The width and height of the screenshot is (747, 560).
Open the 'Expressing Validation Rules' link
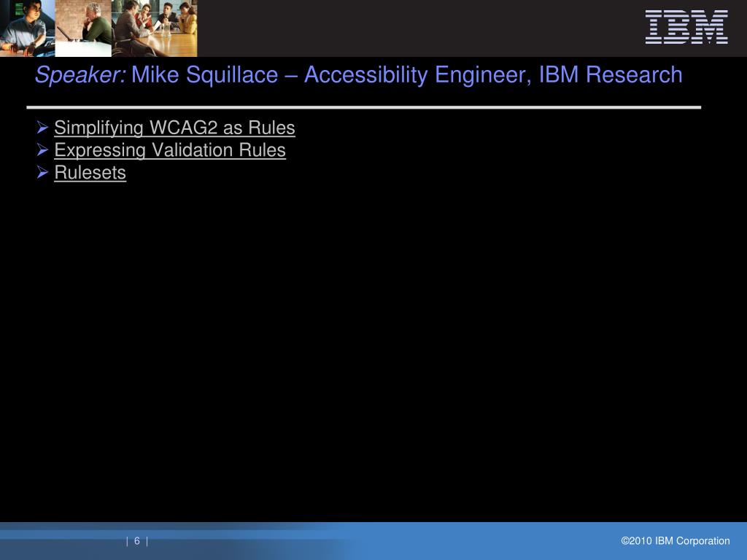(170, 150)
